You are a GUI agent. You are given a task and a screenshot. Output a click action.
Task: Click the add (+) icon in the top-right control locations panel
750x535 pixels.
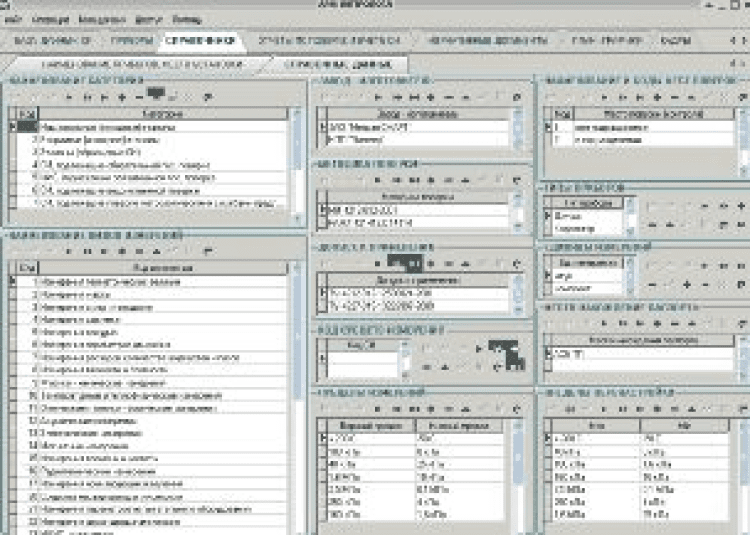pyautogui.click(x=657, y=97)
